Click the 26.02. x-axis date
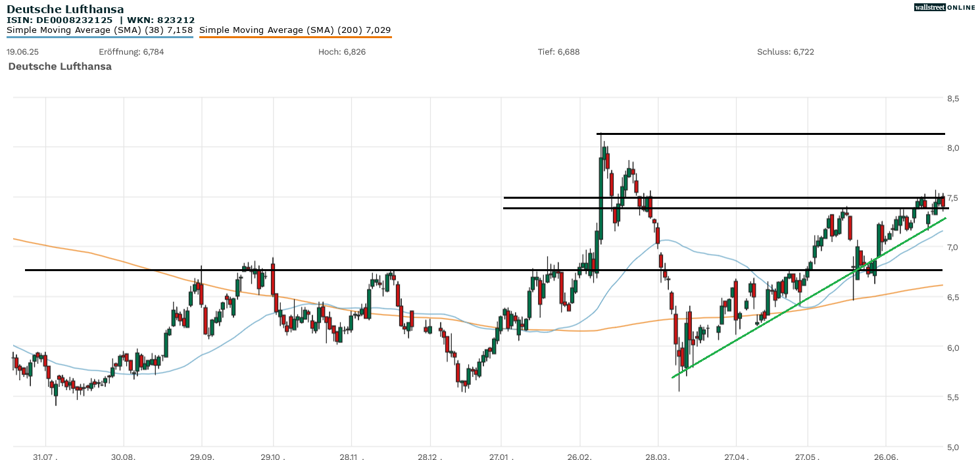Viewport: 980px width, 460px height. (579, 456)
